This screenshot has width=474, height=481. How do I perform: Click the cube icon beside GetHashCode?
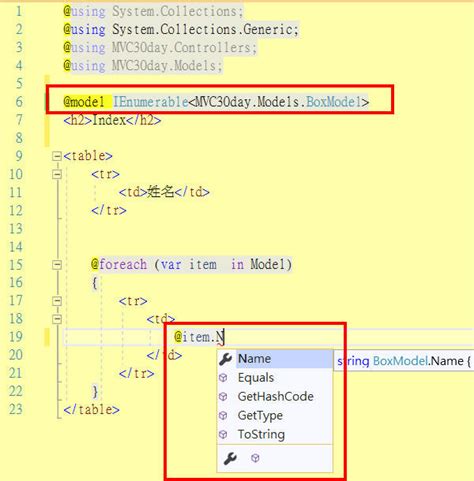[223, 397]
